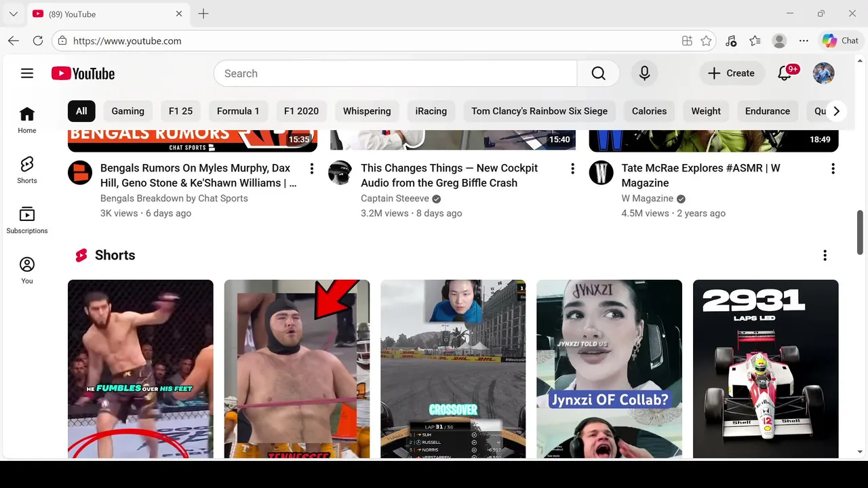868x488 pixels.
Task: Open Bengals Breakdown channel avatar
Action: tap(80, 173)
